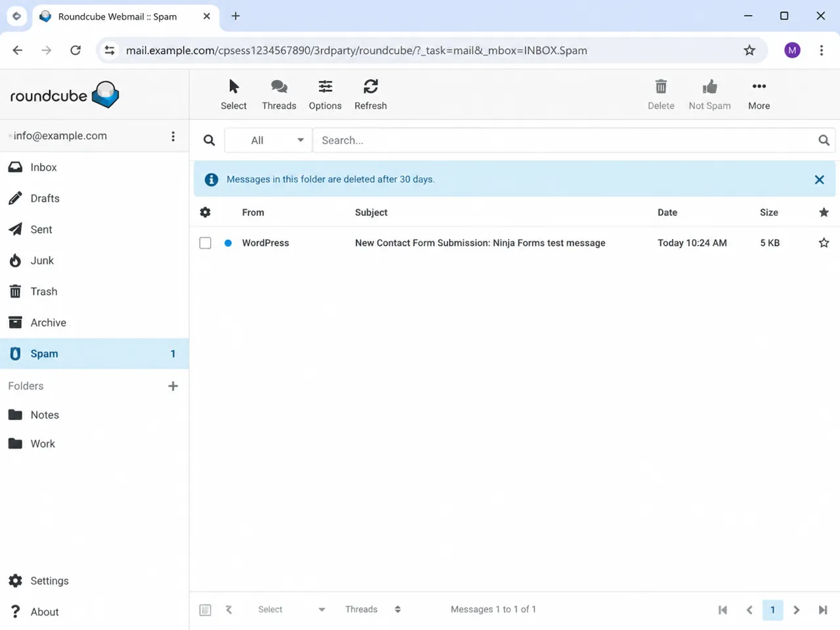Open the Ninja Forms test message
Image resolution: width=840 pixels, height=630 pixels.
click(x=480, y=243)
